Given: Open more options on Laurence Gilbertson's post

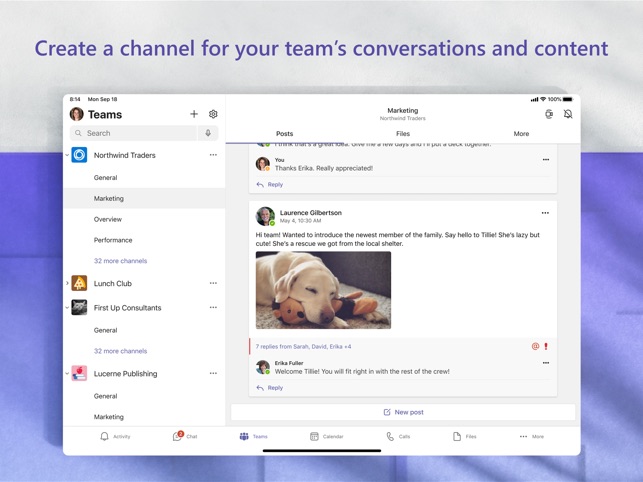Looking at the screenshot, I should pyautogui.click(x=545, y=213).
